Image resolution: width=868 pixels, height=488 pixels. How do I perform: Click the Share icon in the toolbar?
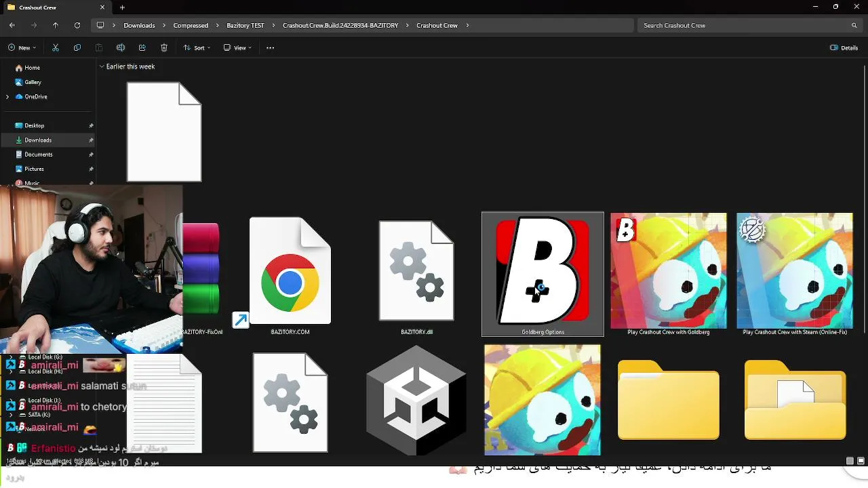click(x=142, y=47)
